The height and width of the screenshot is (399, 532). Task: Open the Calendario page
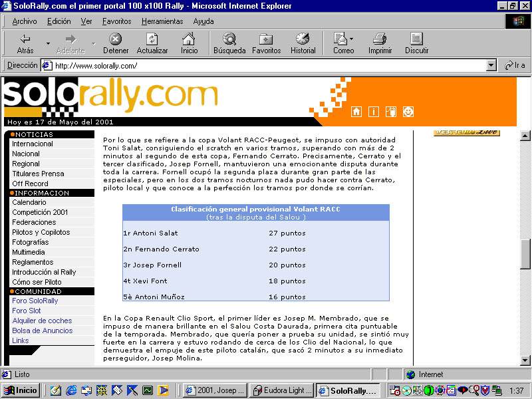29,202
